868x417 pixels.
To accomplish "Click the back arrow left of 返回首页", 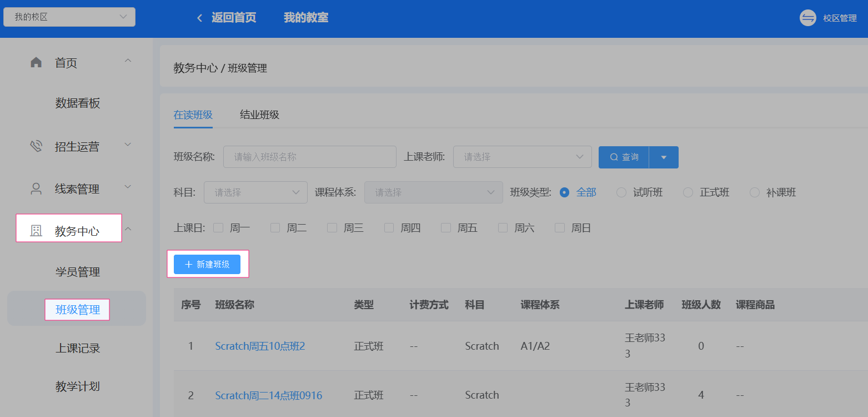I will pyautogui.click(x=199, y=17).
